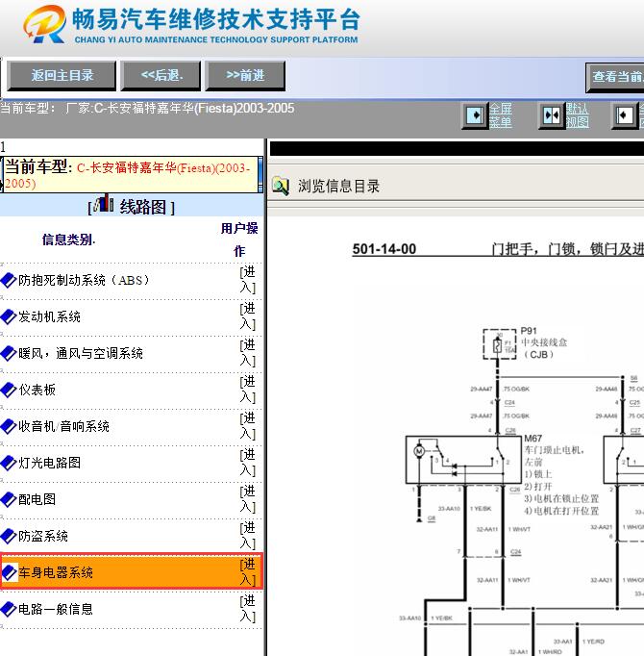Click the blue book icon beside 防抱死制动系统
Image resolution: width=644 pixels, height=656 pixels.
click(9, 280)
